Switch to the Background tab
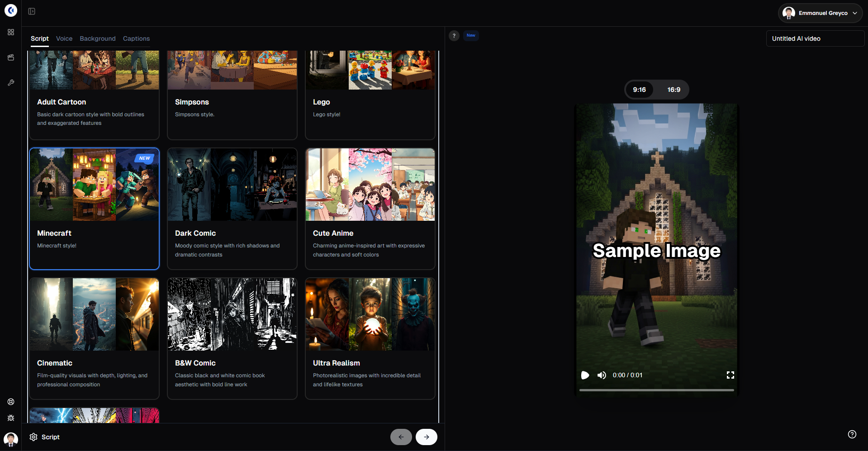This screenshot has width=868, height=451. pyautogui.click(x=98, y=38)
